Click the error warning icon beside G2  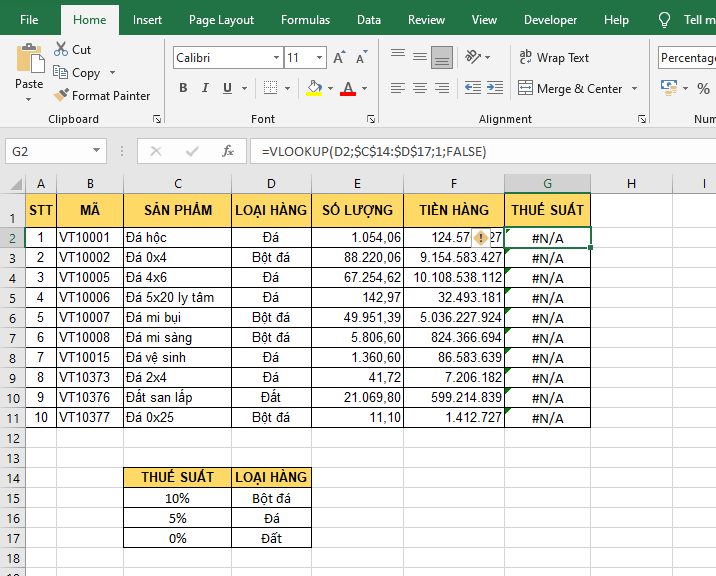(x=481, y=238)
